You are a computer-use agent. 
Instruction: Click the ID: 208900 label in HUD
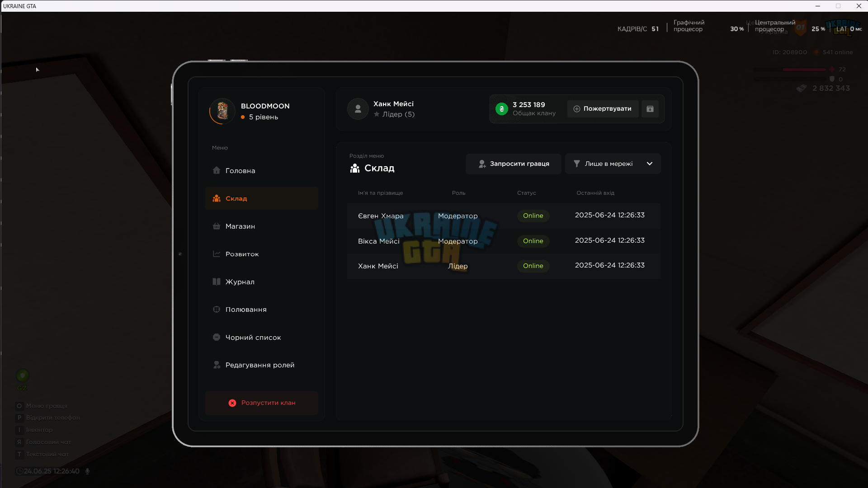(789, 52)
